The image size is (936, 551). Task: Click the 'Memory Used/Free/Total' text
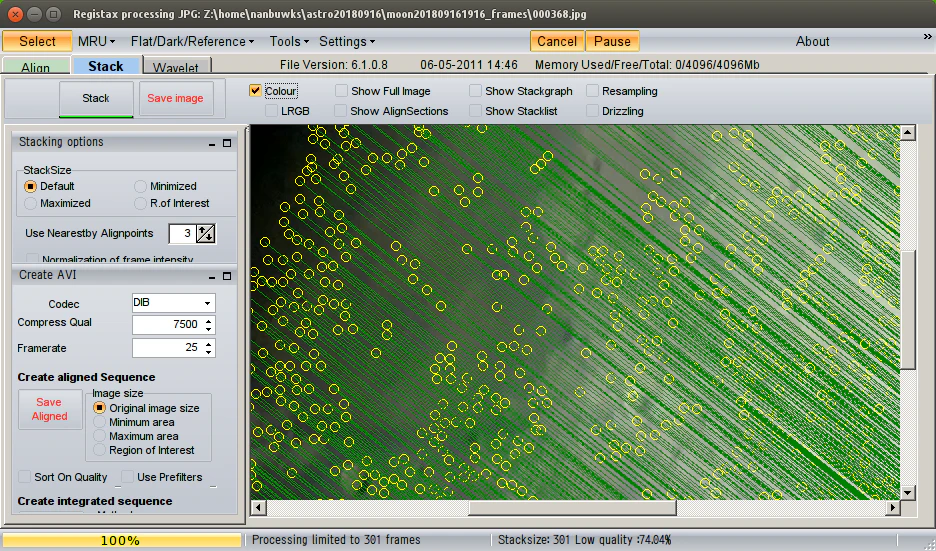click(647, 64)
